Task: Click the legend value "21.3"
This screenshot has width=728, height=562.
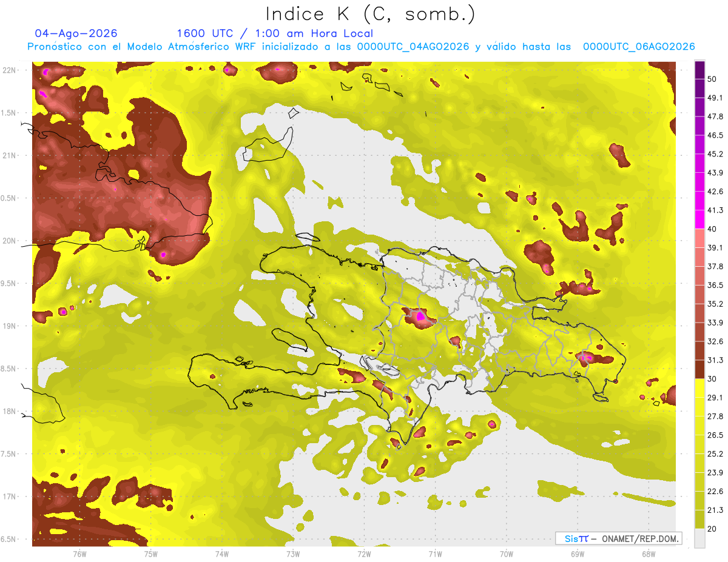Action: pyautogui.click(x=715, y=510)
